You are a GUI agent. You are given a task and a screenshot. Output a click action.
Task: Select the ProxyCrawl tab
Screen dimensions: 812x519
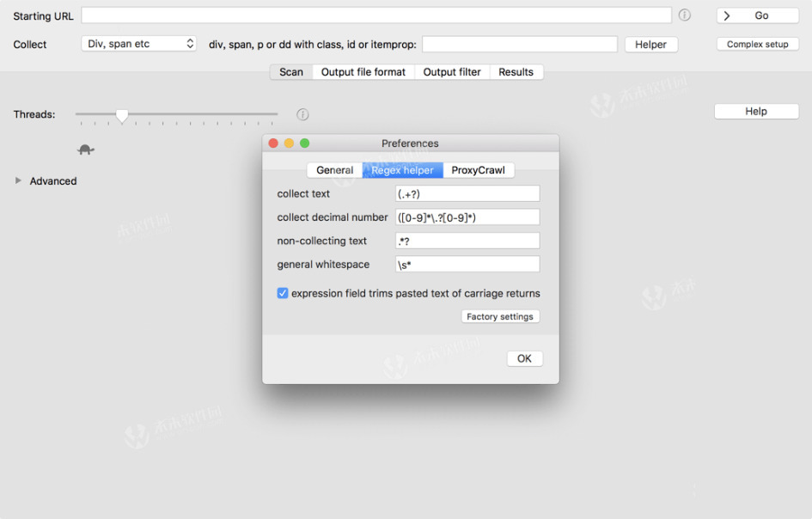(x=478, y=170)
